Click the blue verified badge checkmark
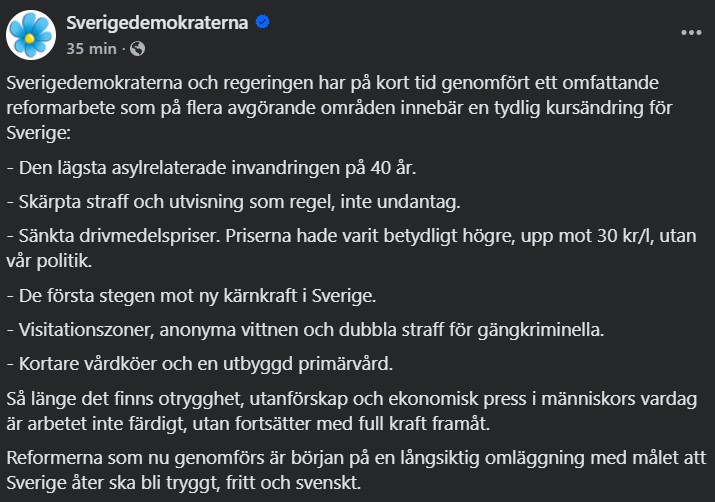The width and height of the screenshot is (715, 502). point(263,21)
